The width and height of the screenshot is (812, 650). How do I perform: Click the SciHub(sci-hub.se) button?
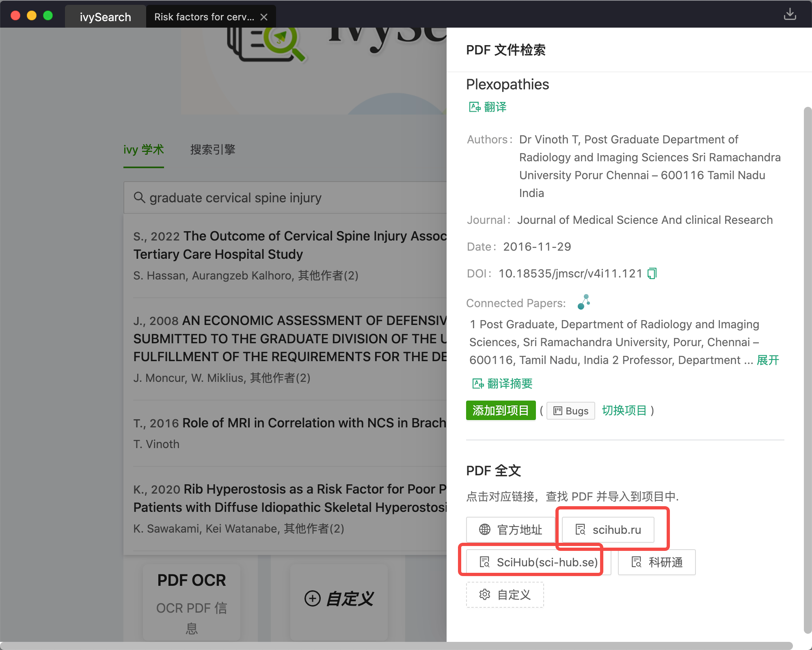click(x=538, y=562)
